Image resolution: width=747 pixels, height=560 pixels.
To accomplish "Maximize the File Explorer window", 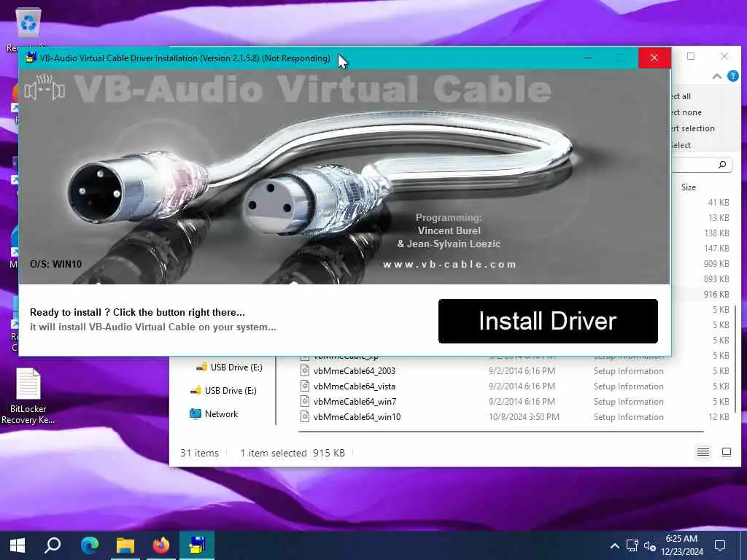I will [691, 56].
